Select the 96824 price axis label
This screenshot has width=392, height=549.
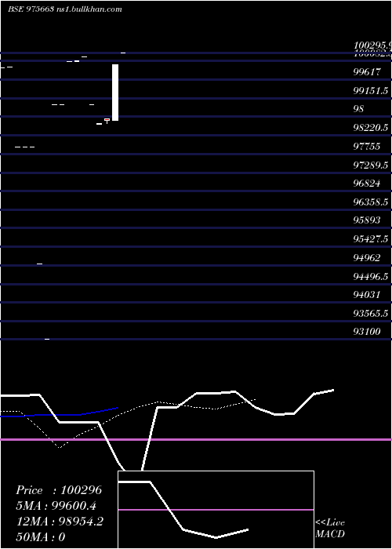[x=366, y=183]
